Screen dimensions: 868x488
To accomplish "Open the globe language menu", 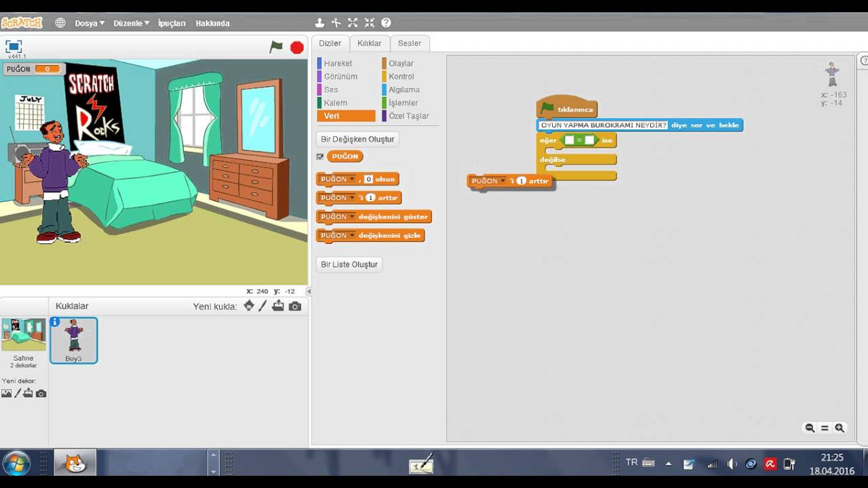I will click(60, 23).
